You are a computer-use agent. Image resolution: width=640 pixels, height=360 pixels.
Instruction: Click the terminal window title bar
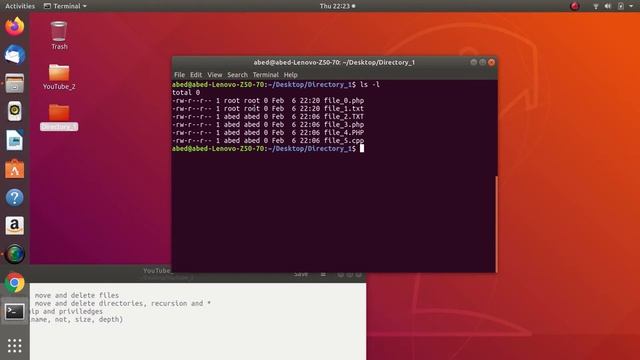[334, 62]
